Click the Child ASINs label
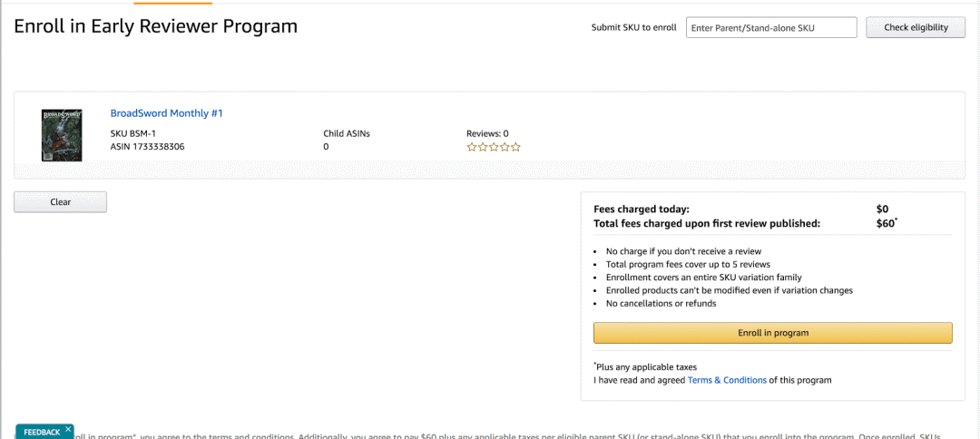The height and width of the screenshot is (439, 980). [347, 133]
